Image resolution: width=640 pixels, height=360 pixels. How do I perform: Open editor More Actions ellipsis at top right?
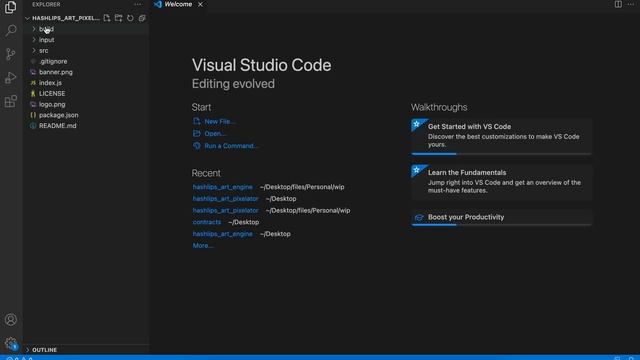pos(631,4)
